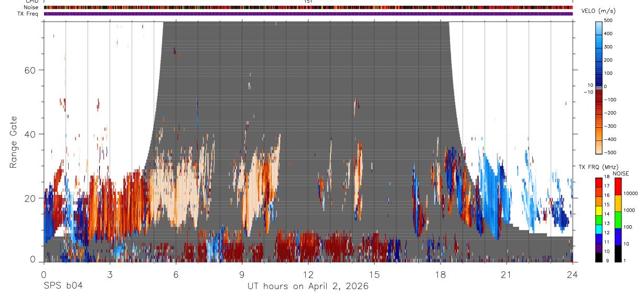
Task: Click the noise color strip above the plot
Action: (x=308, y=7)
